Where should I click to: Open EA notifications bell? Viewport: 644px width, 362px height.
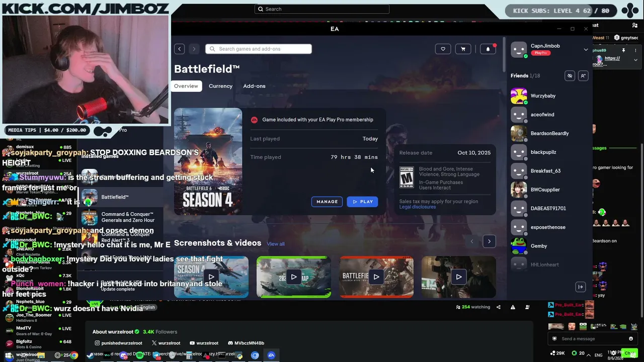pos(488,49)
